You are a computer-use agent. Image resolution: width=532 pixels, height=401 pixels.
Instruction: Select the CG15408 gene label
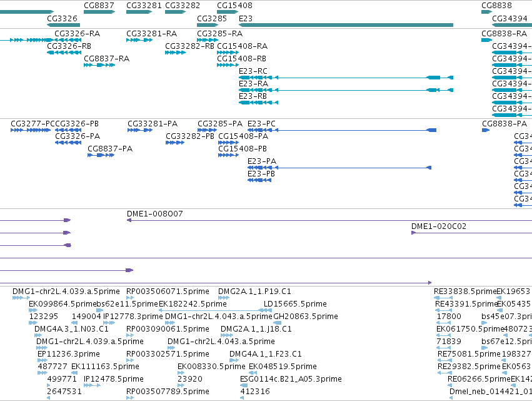tap(234, 6)
